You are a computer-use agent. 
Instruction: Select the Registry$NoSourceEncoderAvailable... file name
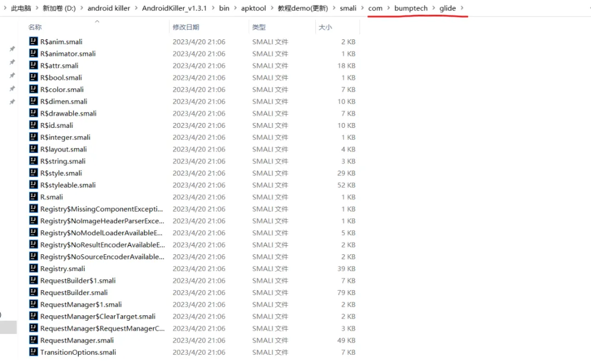pos(102,257)
